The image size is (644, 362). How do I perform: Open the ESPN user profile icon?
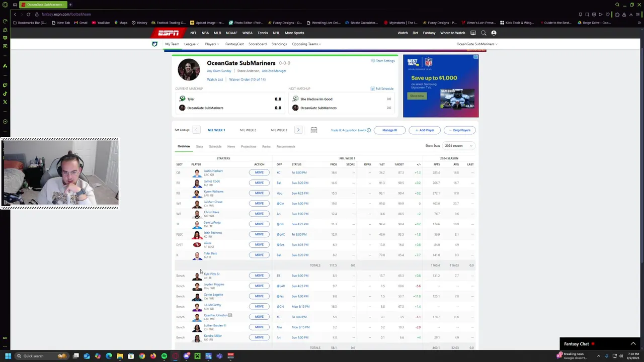point(494,33)
